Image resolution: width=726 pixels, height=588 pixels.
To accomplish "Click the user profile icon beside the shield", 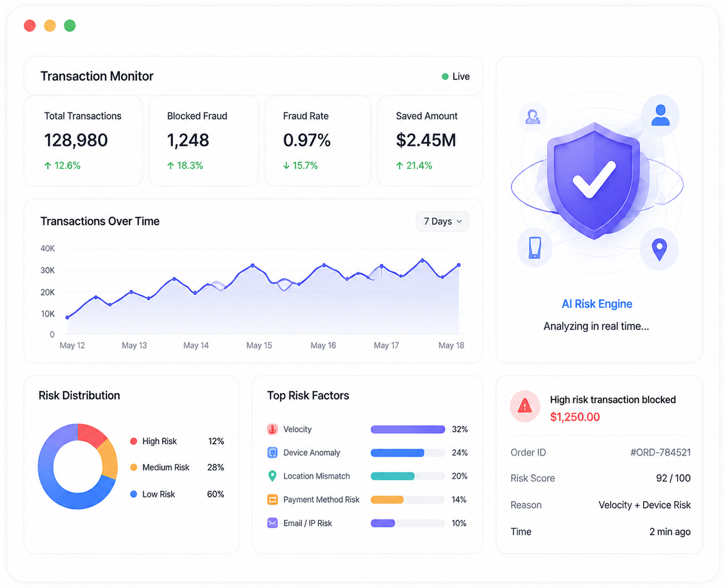I will tap(660, 115).
